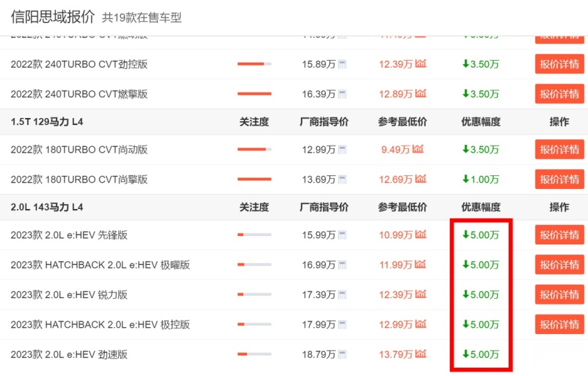View price trend chart icon for 锐力版 12.39万

coord(421,294)
